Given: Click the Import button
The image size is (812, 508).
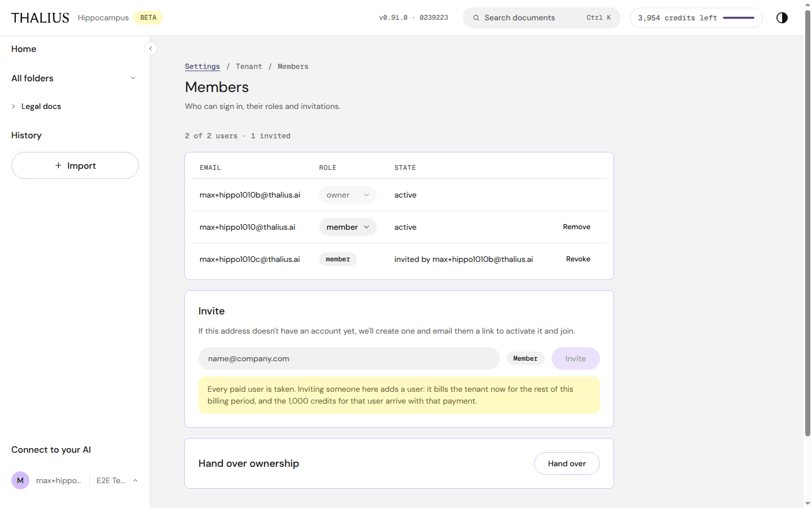Looking at the screenshot, I should coord(75,165).
